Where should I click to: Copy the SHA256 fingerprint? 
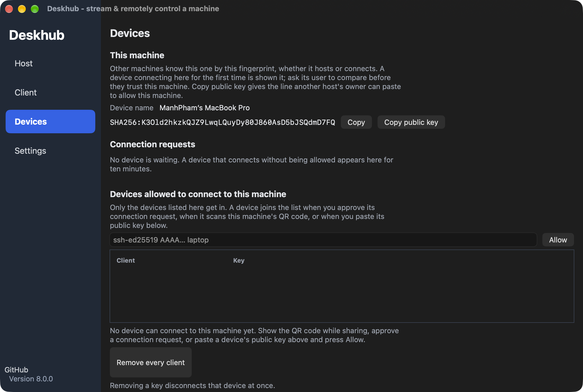click(356, 122)
